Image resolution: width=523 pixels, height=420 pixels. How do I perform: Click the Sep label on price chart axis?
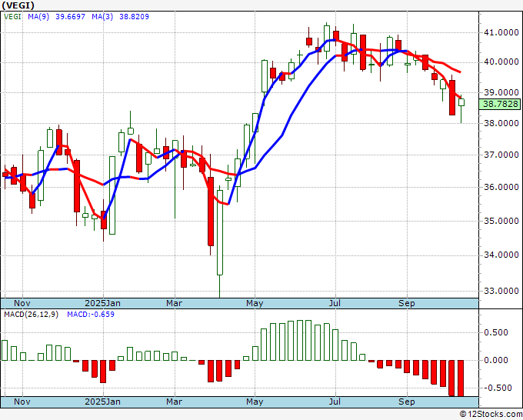click(x=407, y=303)
